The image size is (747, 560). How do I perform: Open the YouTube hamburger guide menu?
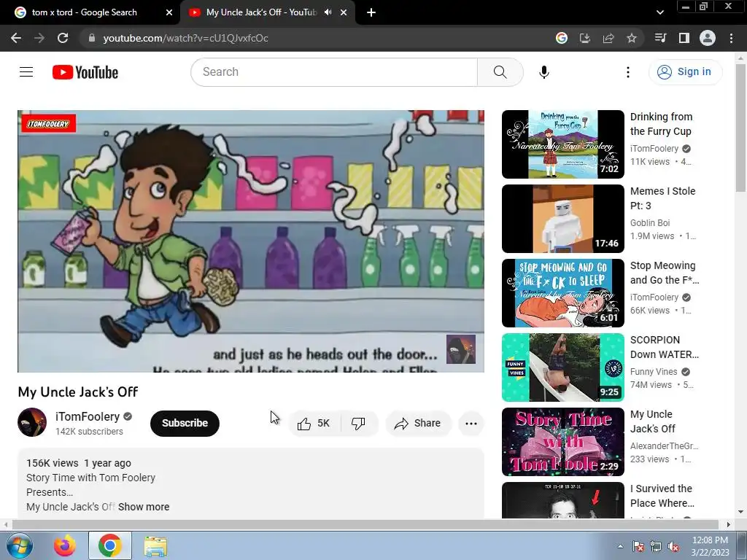click(26, 72)
